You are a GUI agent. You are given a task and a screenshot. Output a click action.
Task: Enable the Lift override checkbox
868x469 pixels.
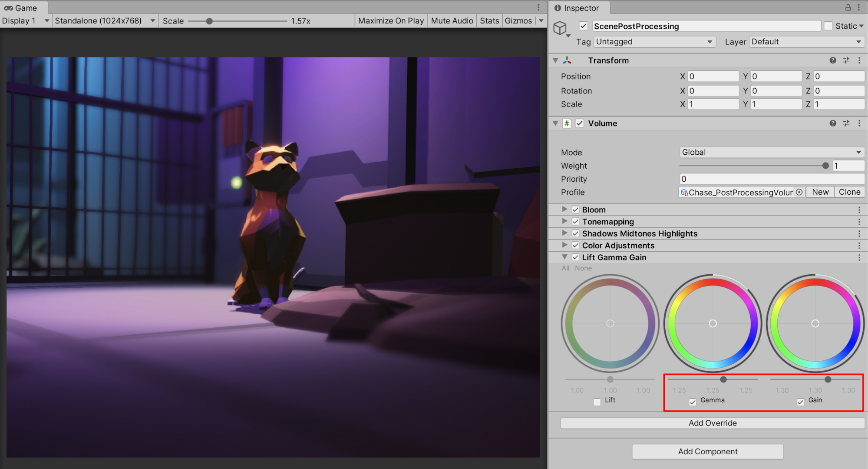pos(597,402)
